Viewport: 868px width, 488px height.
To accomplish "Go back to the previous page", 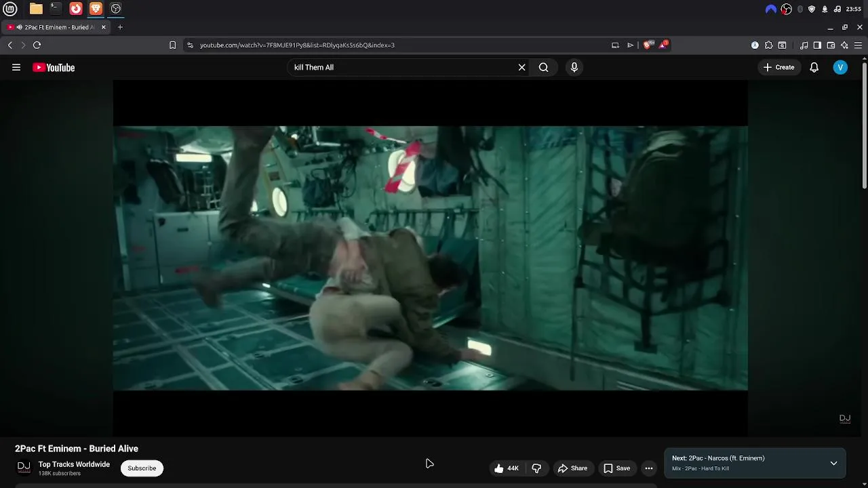I will coord(10,45).
